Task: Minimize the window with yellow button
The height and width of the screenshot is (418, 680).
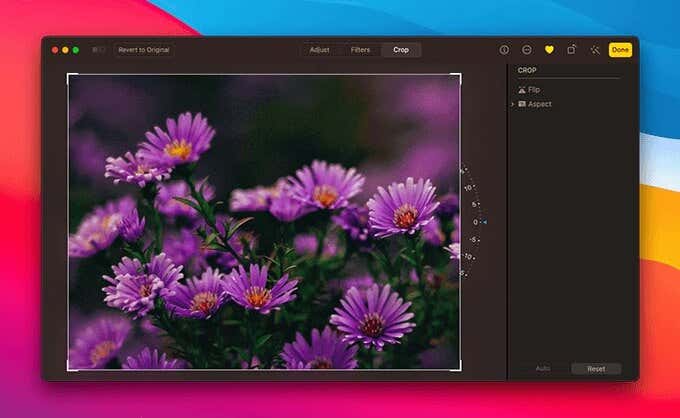Action: click(x=65, y=50)
